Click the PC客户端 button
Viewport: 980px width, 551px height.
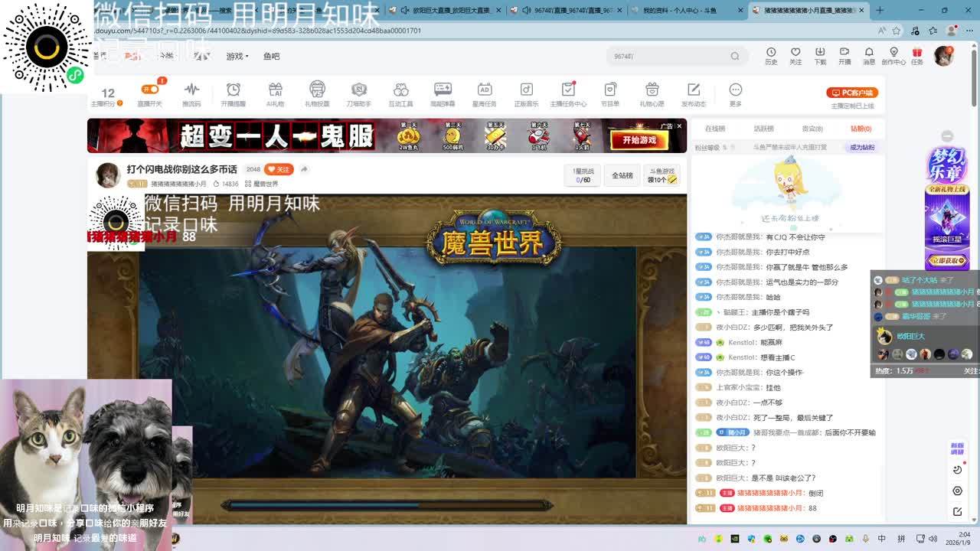click(852, 93)
